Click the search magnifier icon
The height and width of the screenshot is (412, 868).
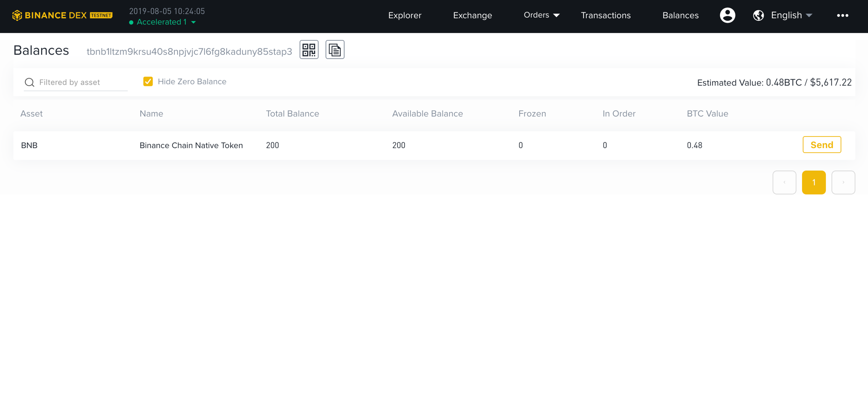(29, 82)
